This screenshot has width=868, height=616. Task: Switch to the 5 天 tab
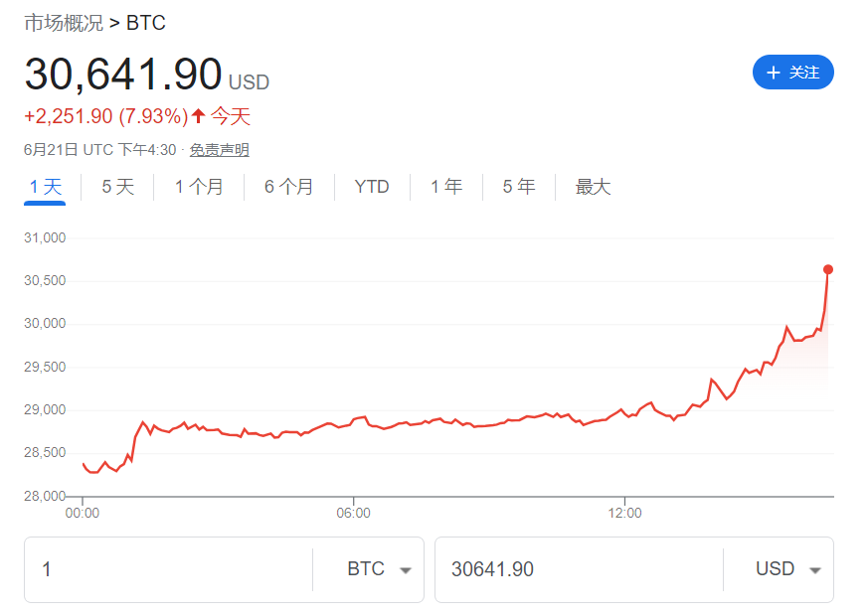pyautogui.click(x=117, y=187)
